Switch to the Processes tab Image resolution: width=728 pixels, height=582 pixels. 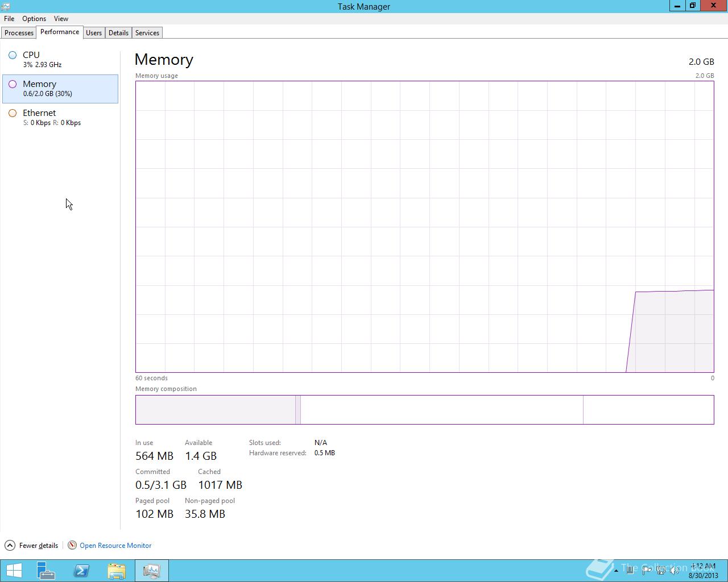pyautogui.click(x=19, y=33)
